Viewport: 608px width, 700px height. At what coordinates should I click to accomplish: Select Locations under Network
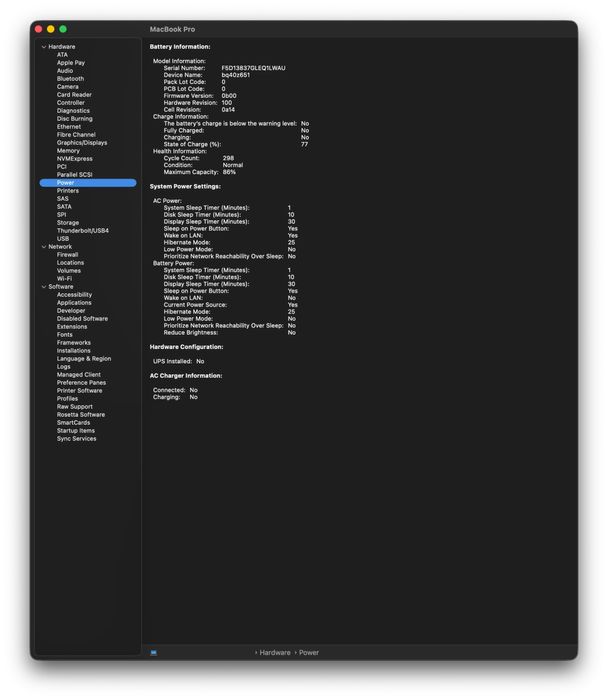pyautogui.click(x=70, y=263)
